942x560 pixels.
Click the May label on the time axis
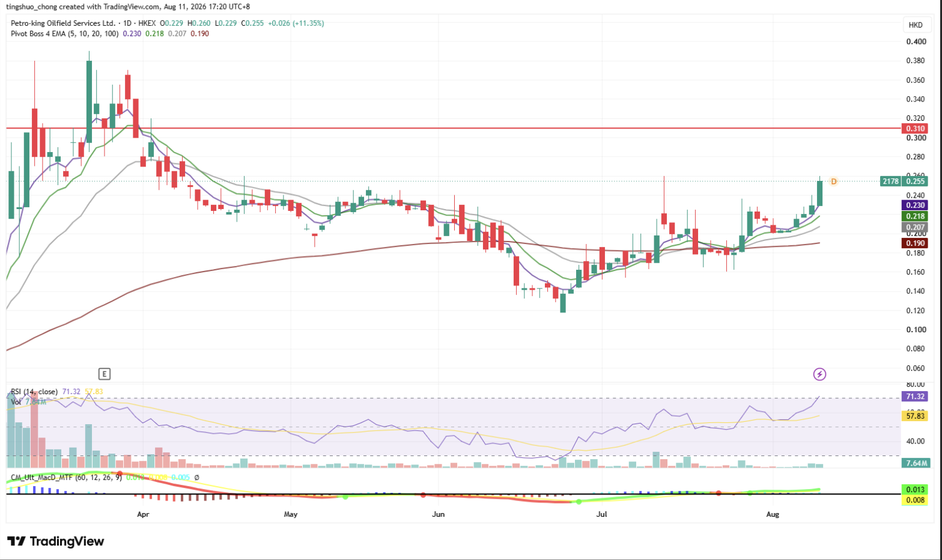(291, 514)
